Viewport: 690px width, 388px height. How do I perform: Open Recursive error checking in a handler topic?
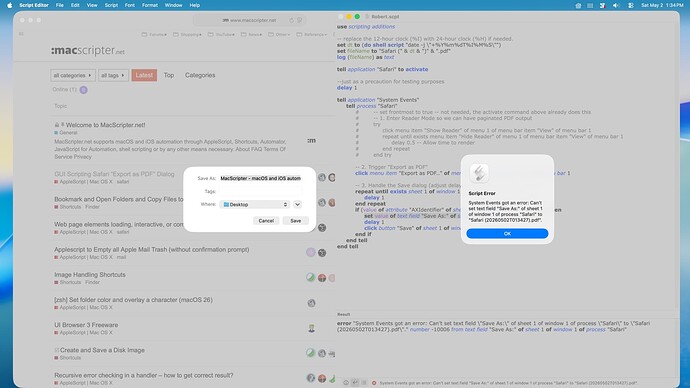tap(143, 375)
